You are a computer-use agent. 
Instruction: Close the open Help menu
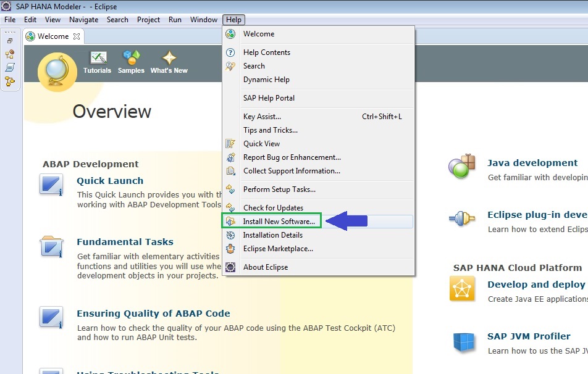tap(233, 20)
